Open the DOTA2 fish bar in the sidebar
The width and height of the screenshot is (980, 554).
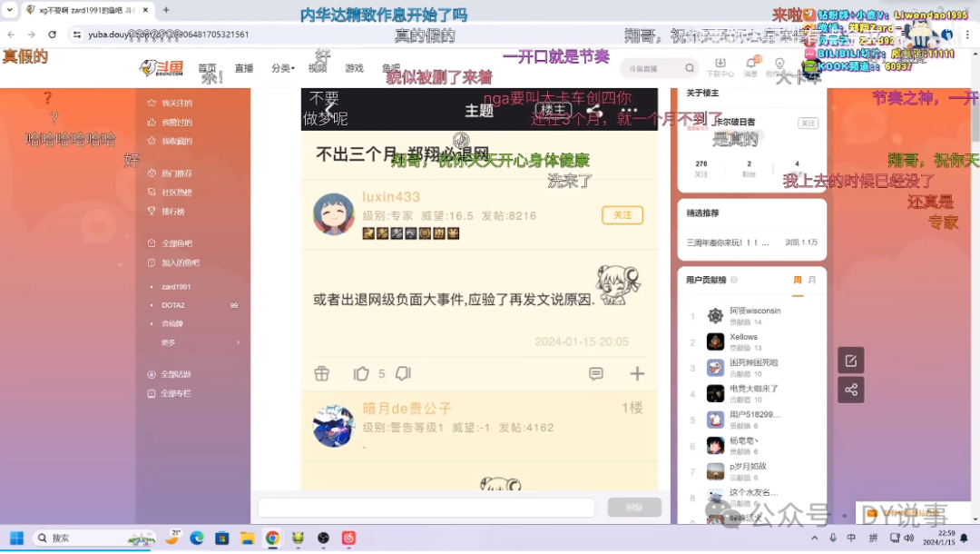tap(173, 305)
